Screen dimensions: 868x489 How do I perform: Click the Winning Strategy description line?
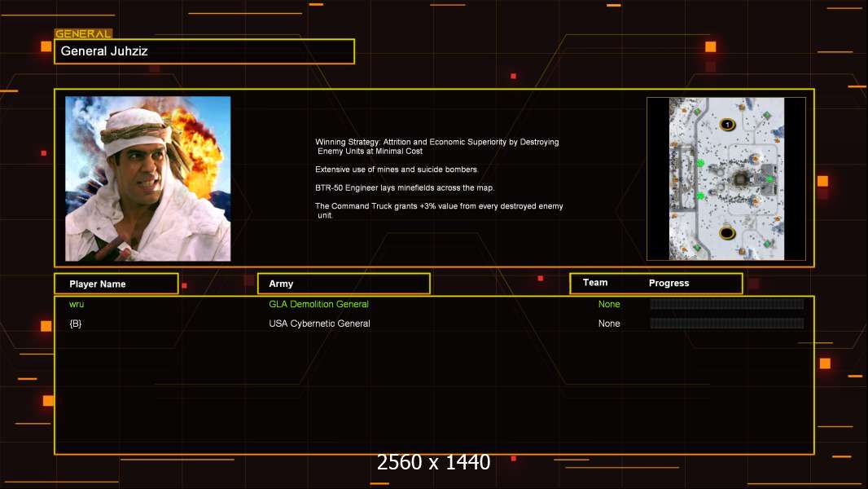[436, 146]
